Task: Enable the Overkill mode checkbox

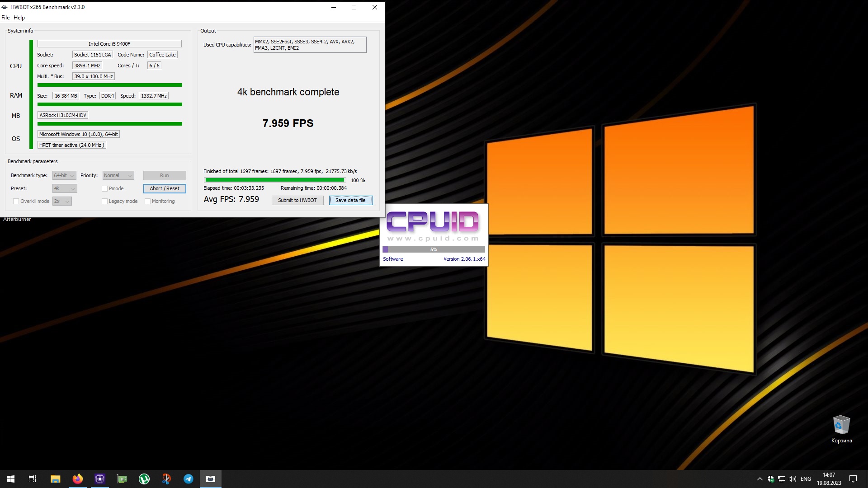Action: coord(16,201)
